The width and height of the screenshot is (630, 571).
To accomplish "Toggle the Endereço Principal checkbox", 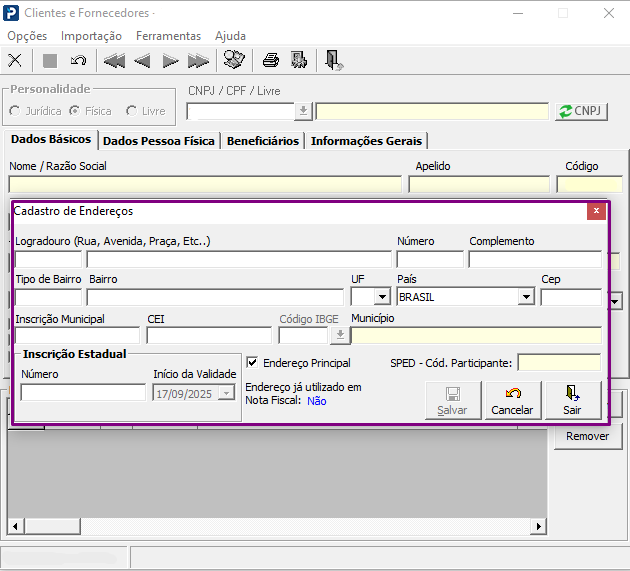I will pos(252,363).
